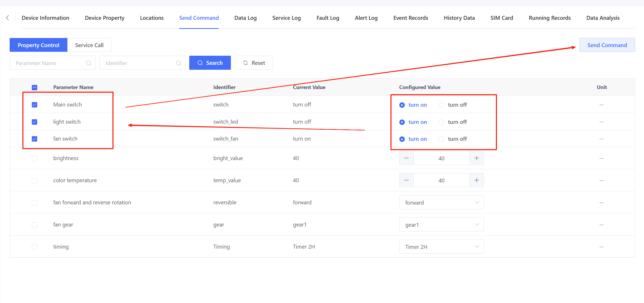Image resolution: width=644 pixels, height=303 pixels.
Task: Check the brightness row checkbox
Action: click(34, 159)
